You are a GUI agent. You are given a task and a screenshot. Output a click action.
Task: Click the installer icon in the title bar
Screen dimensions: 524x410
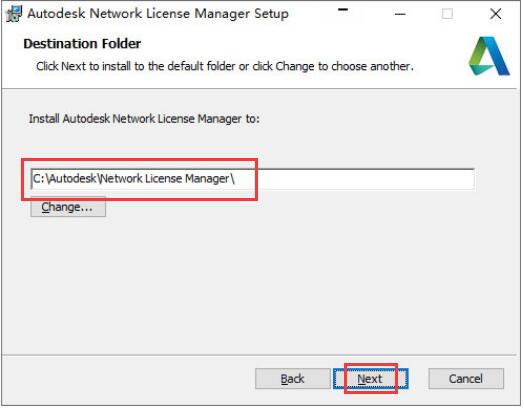(x=14, y=14)
